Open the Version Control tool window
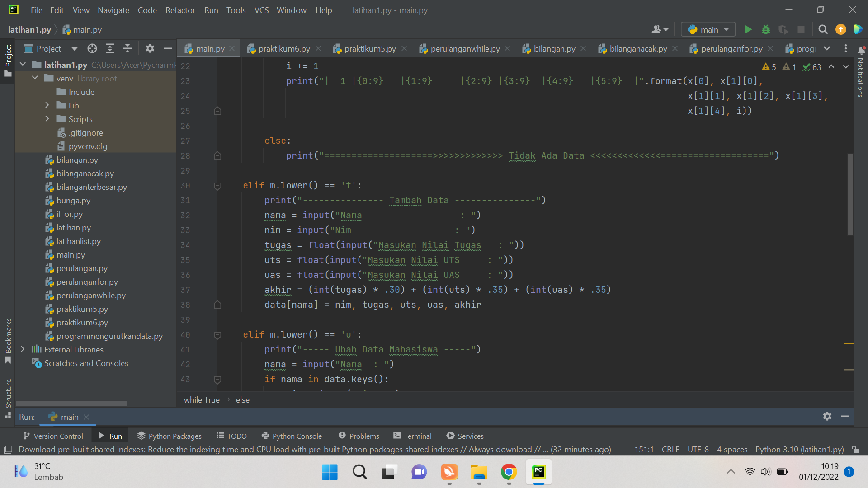Image resolution: width=868 pixels, height=488 pixels. 53,436
